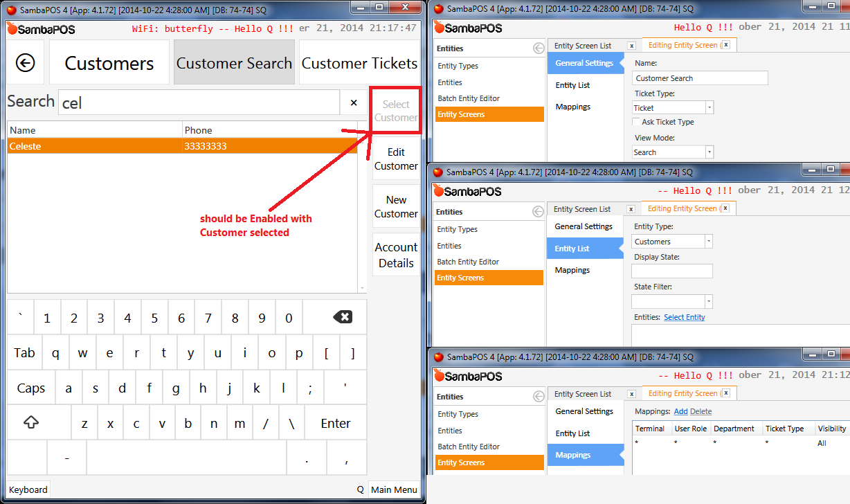Select Mappings in the top window
This screenshot has width=850, height=504.
pos(573,107)
